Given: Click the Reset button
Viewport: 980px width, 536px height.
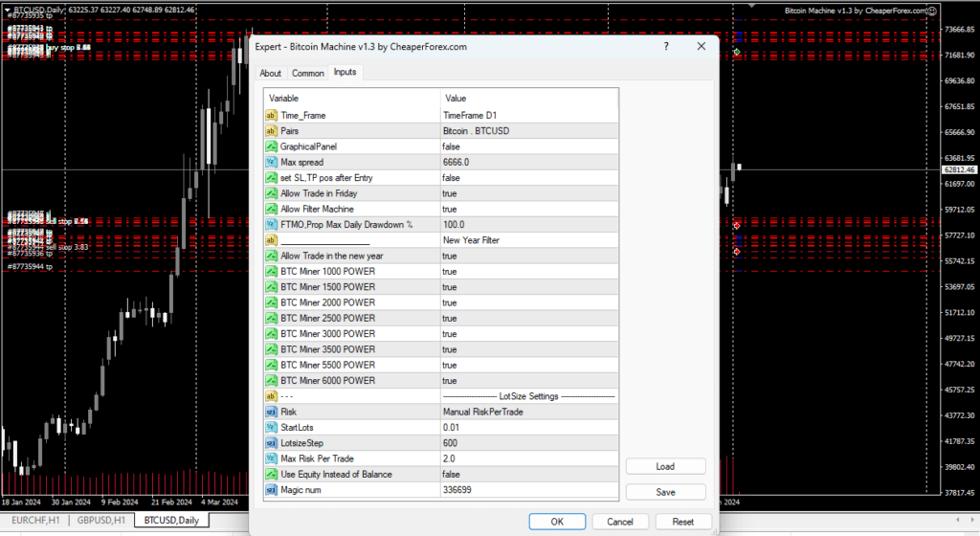Looking at the screenshot, I should 682,522.
